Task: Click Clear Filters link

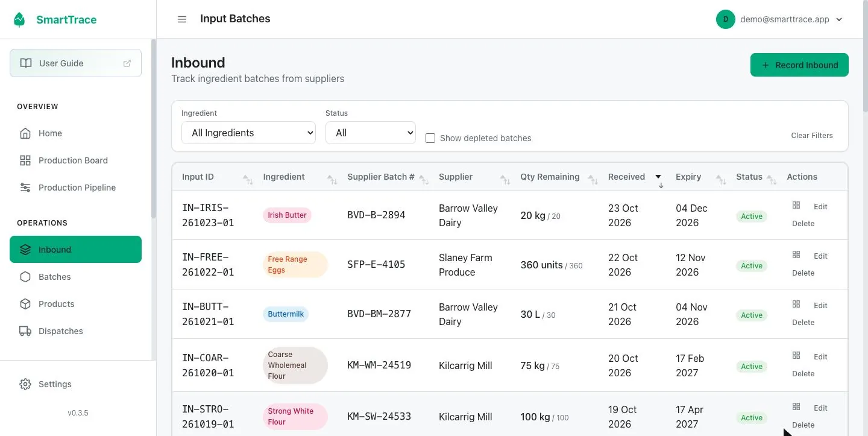Action: click(x=812, y=136)
